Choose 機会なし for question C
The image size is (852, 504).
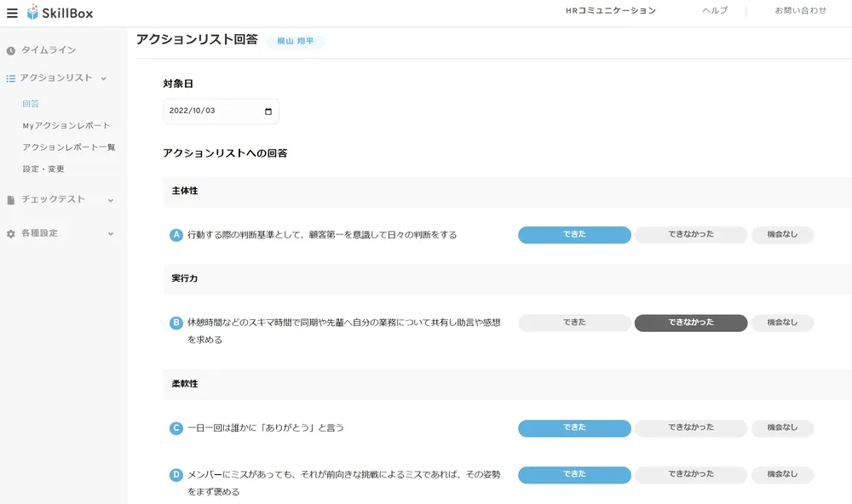(782, 428)
